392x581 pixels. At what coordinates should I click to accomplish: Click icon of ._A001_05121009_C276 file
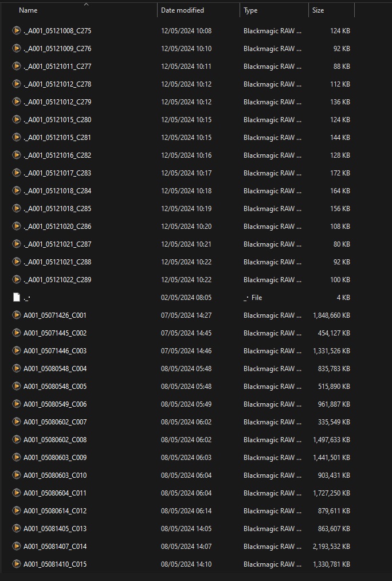point(16,48)
